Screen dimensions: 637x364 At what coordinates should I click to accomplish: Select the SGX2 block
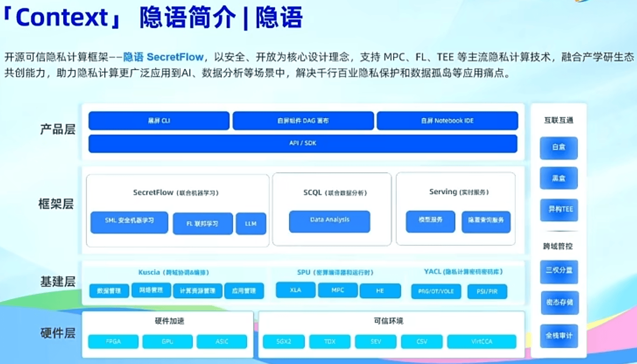(x=284, y=342)
